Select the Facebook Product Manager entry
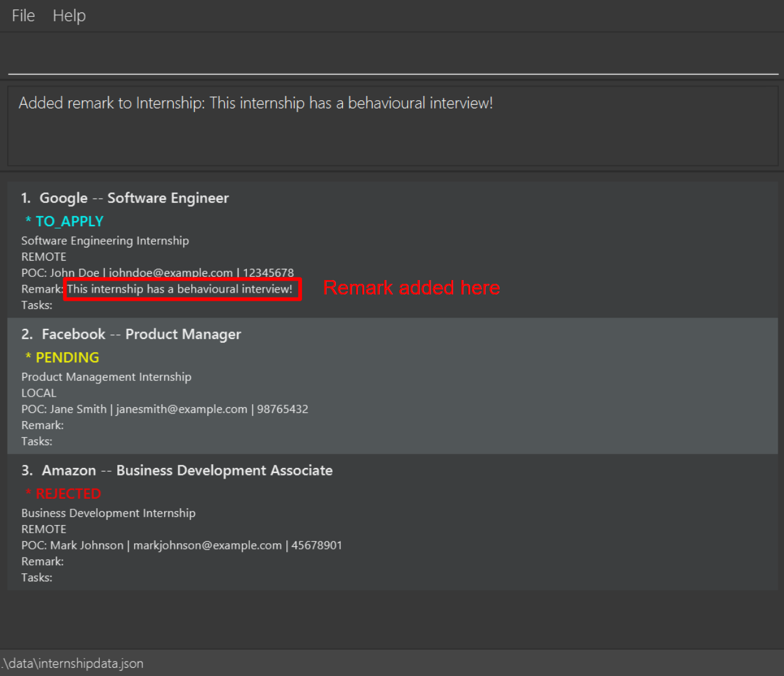This screenshot has width=784, height=676. pyautogui.click(x=141, y=334)
